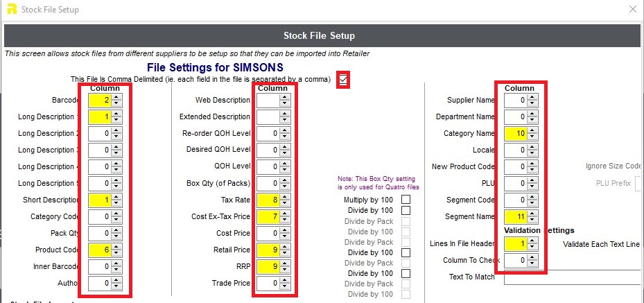This screenshot has width=644, height=303.
Task: Decrease the Retail Price column value
Action: (x=285, y=252)
